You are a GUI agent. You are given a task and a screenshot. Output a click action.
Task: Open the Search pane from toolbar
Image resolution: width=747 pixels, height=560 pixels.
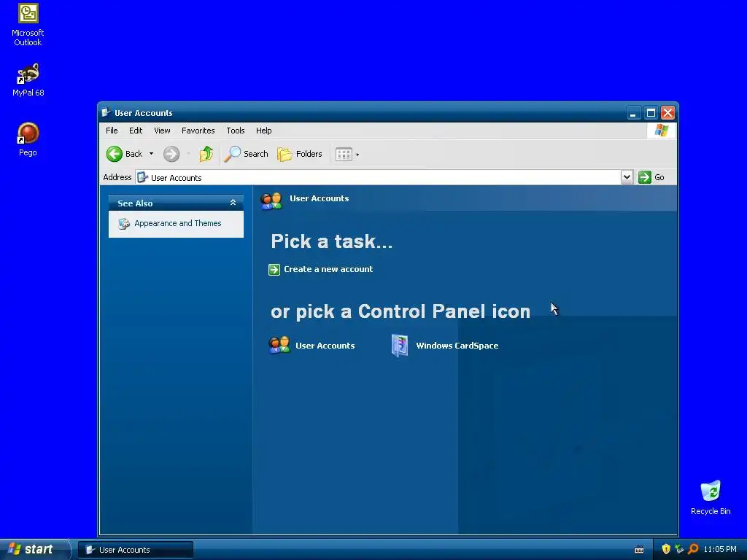coord(247,154)
